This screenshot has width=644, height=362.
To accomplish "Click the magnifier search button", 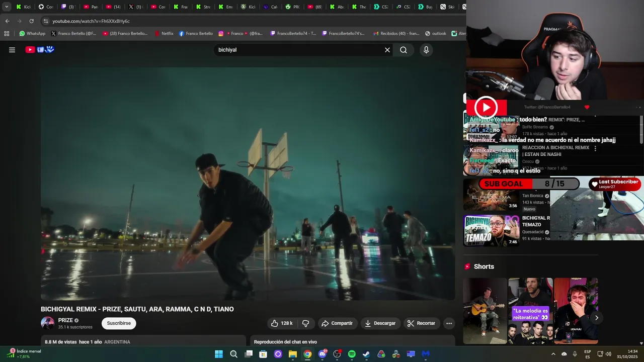I will [x=404, y=50].
